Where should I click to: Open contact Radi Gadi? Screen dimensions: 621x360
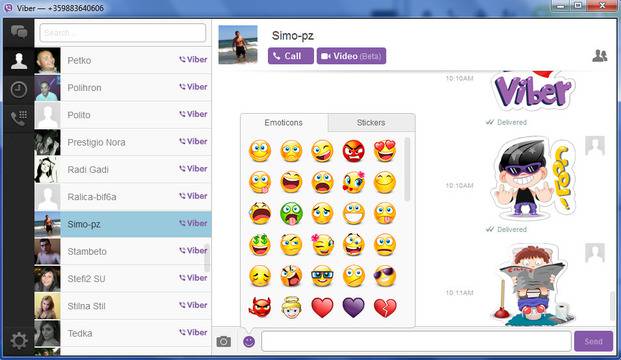[123, 170]
